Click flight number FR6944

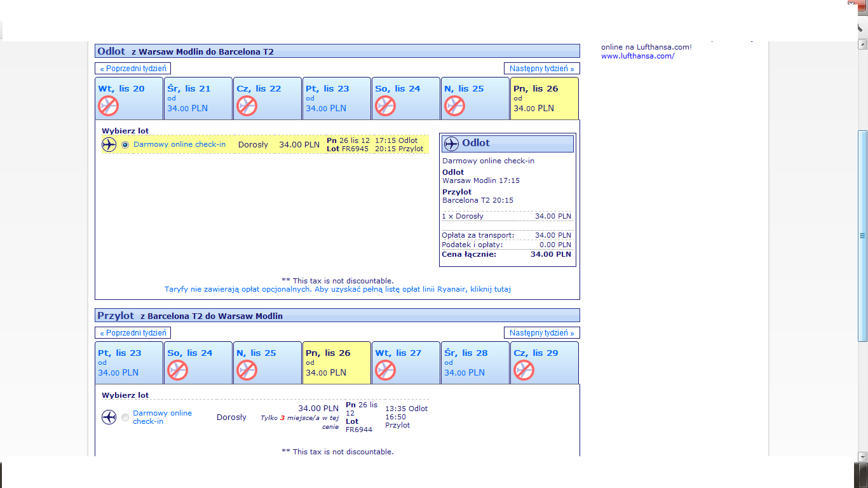[359, 430]
